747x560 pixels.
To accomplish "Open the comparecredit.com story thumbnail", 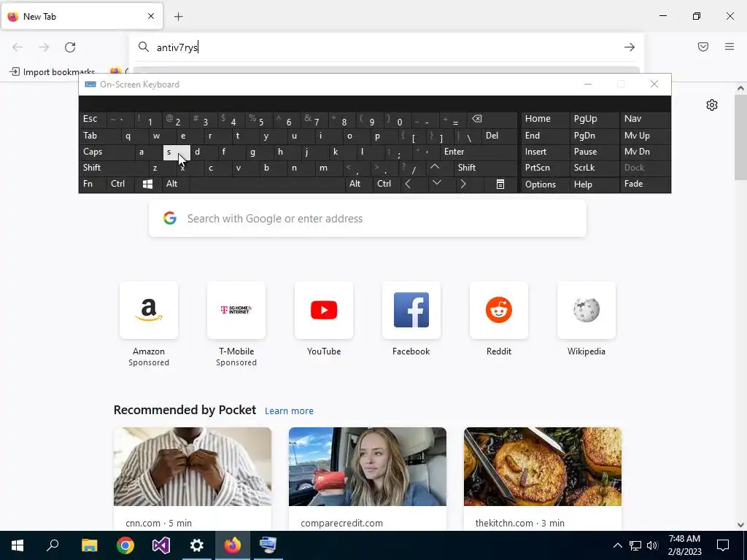I will point(368,467).
